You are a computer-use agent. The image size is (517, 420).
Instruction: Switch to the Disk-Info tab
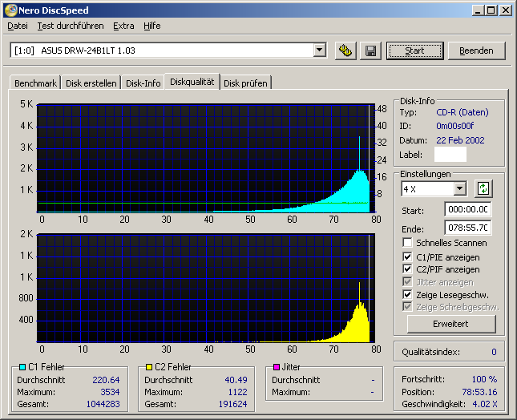(x=143, y=83)
